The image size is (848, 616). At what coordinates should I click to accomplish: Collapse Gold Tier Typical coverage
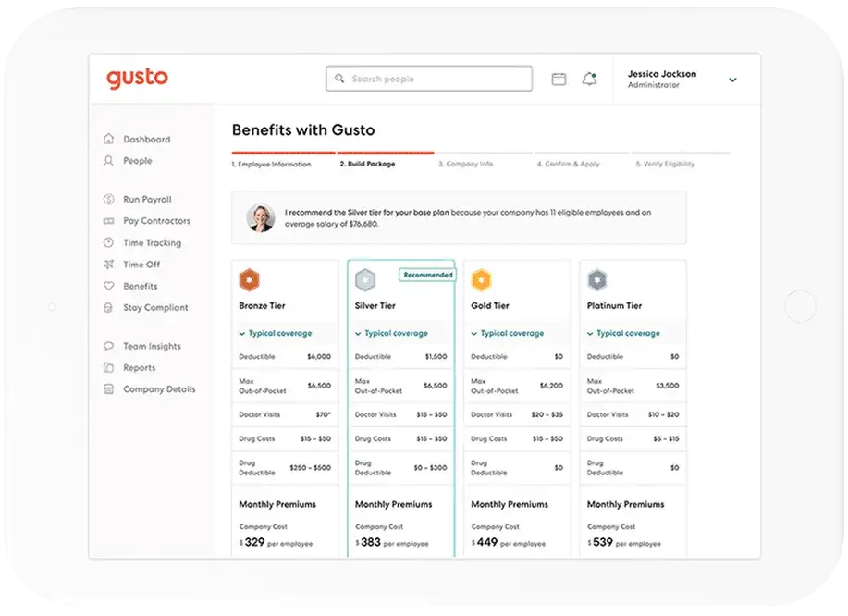click(x=508, y=333)
